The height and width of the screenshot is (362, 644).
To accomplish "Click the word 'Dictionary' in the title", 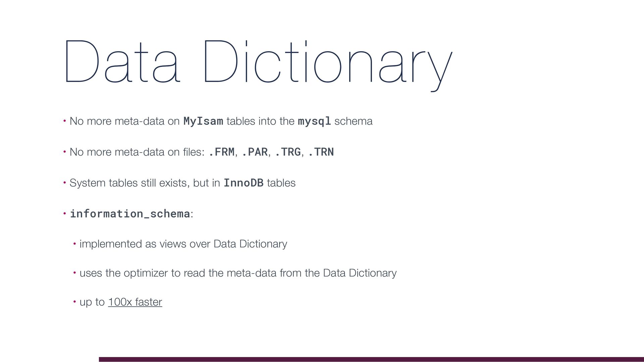I will coord(328,65).
